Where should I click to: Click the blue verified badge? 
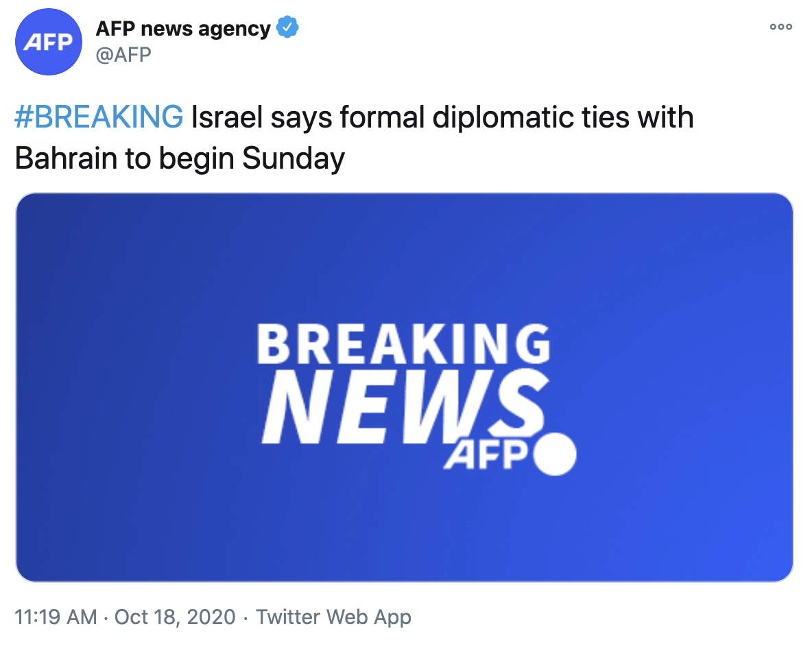coord(287,29)
